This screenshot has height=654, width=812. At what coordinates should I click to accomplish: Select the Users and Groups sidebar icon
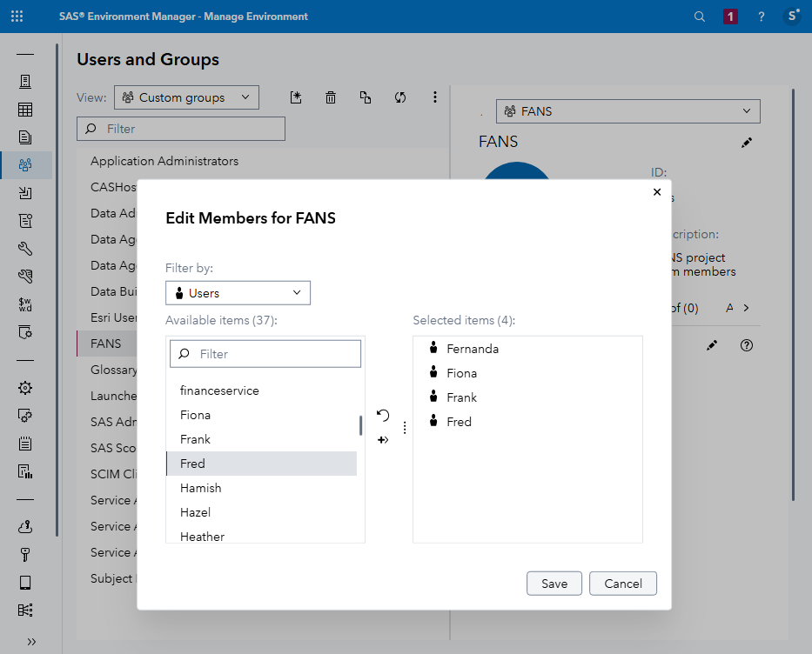pyautogui.click(x=25, y=164)
